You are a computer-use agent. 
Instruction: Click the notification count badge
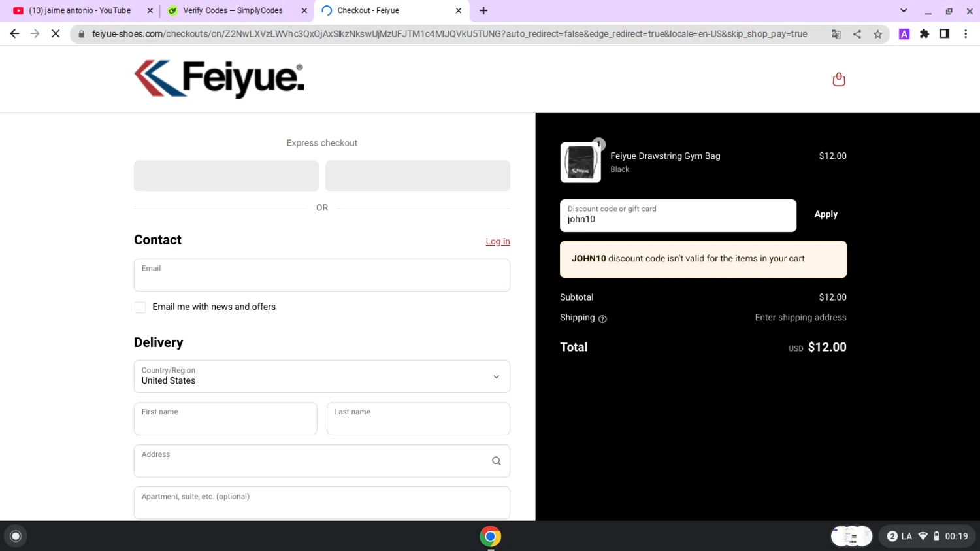(x=892, y=537)
